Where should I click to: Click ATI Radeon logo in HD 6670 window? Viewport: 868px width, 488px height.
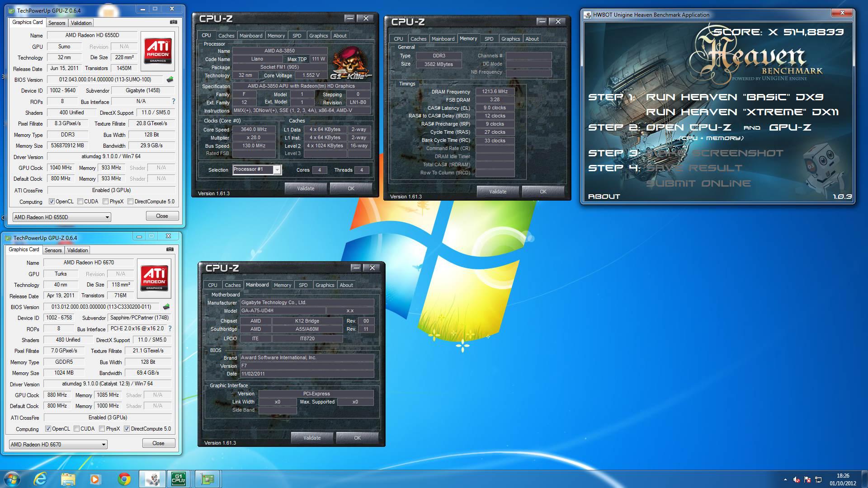154,277
